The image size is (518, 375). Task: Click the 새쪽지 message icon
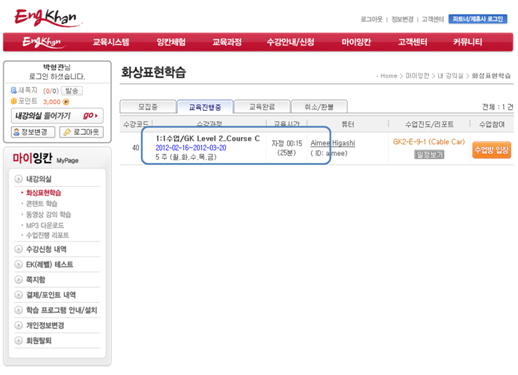pos(14,90)
